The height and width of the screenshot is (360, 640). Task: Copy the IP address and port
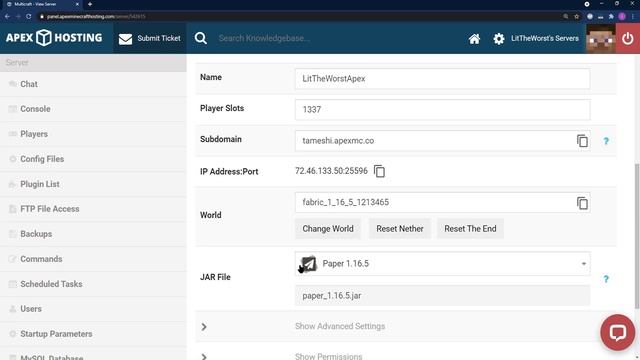click(x=379, y=171)
